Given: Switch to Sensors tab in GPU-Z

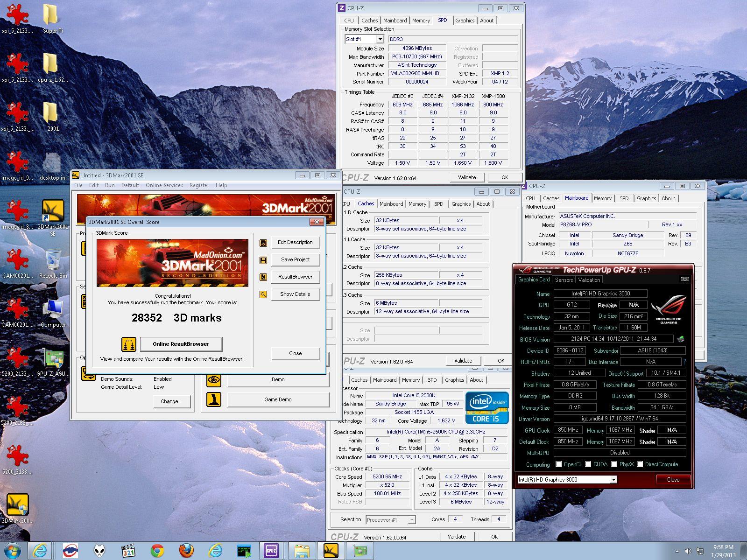Looking at the screenshot, I should click(564, 280).
